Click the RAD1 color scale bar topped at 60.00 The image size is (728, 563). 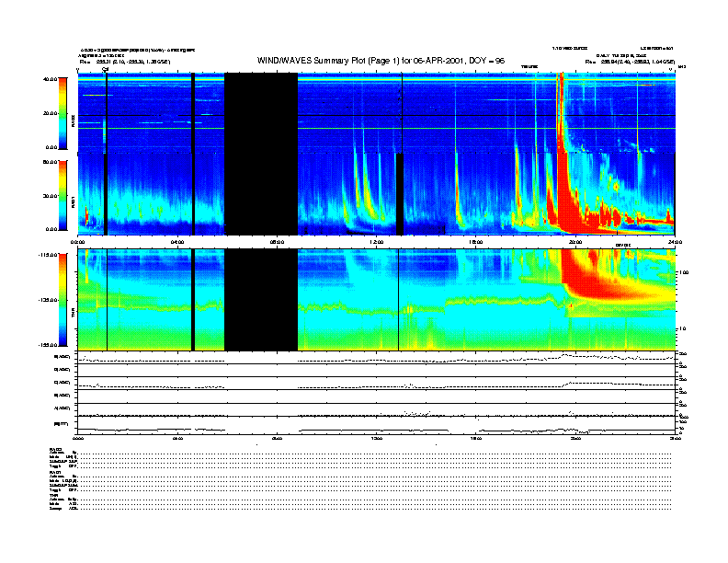click(63, 196)
